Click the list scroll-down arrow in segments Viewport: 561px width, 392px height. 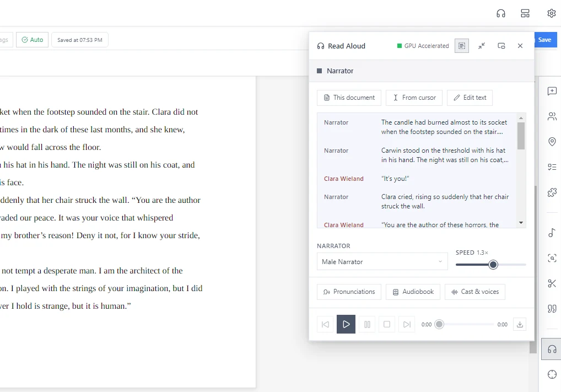(x=521, y=223)
